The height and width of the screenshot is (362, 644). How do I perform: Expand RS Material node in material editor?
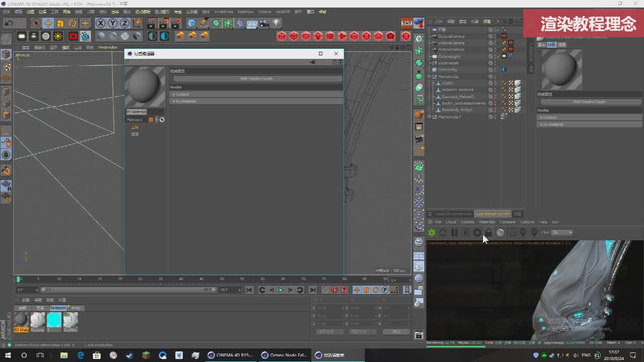click(x=257, y=101)
